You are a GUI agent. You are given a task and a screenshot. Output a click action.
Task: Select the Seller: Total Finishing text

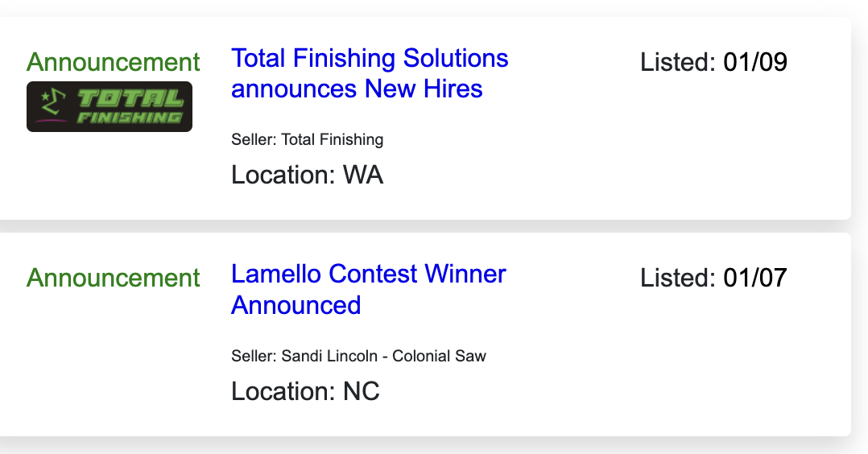308,139
